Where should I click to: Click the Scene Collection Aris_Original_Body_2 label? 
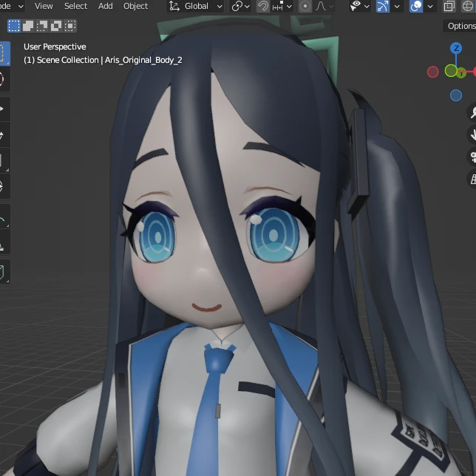coord(103,60)
